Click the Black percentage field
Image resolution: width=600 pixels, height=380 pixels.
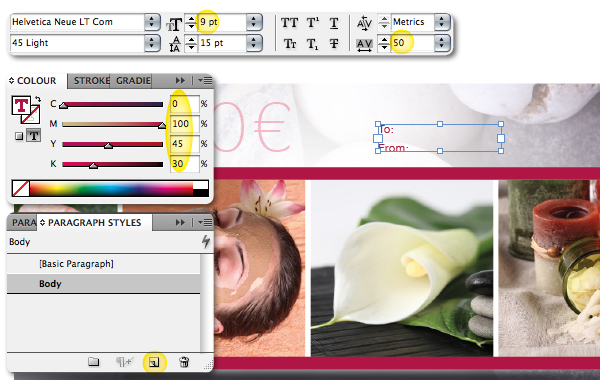184,164
